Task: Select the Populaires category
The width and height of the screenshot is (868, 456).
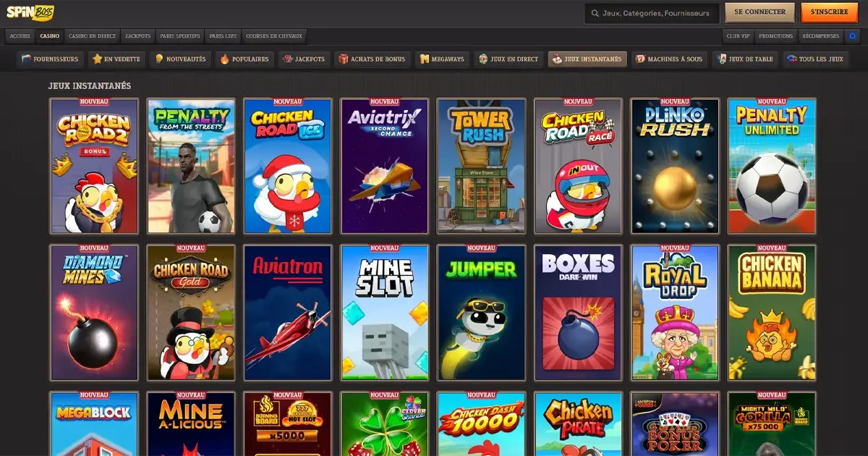Action: pyautogui.click(x=244, y=59)
